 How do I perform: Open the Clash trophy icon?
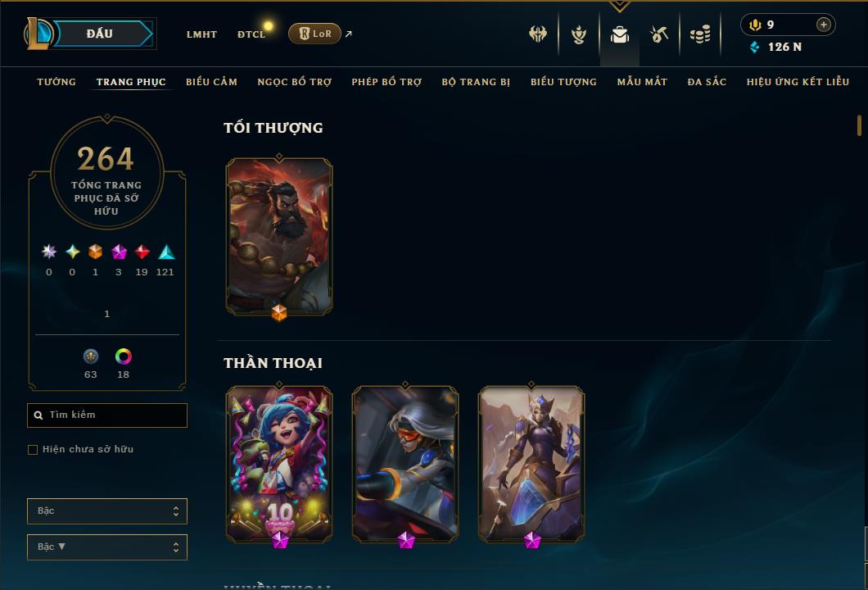click(x=537, y=34)
